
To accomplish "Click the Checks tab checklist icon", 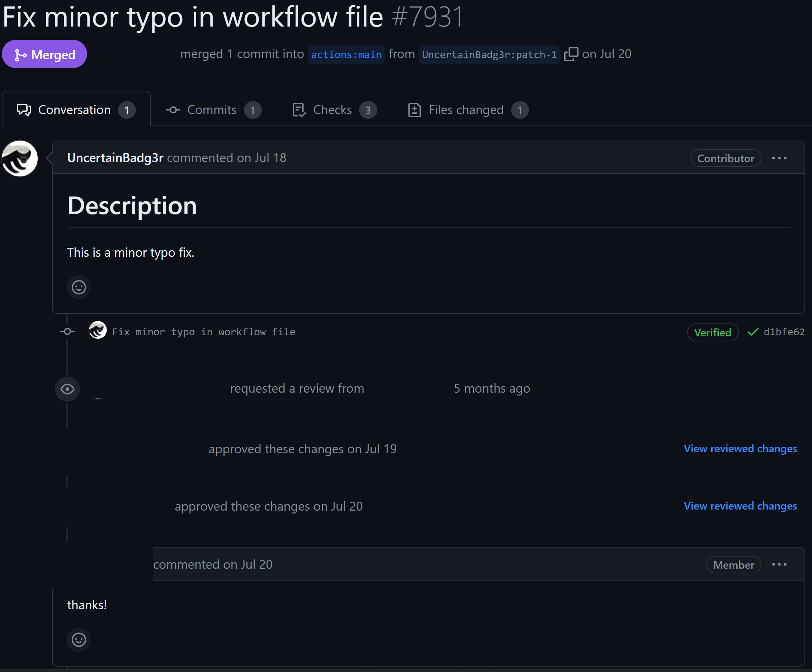I will coord(298,110).
